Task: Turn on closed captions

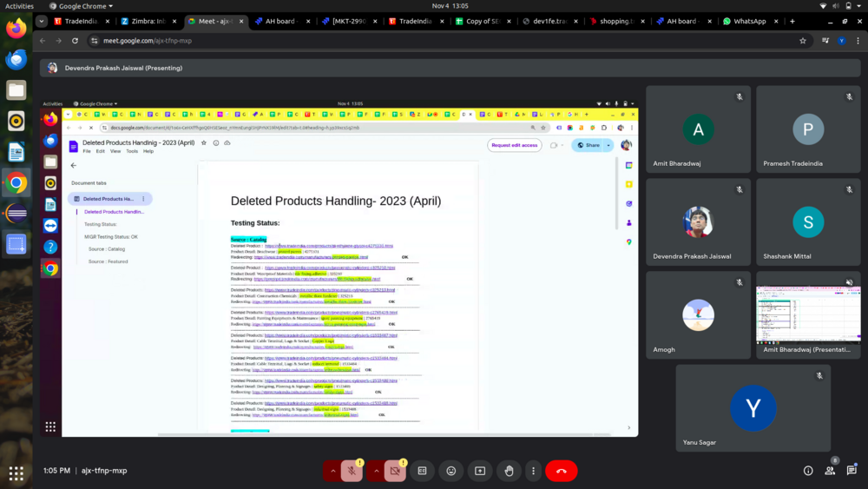Action: (423, 471)
